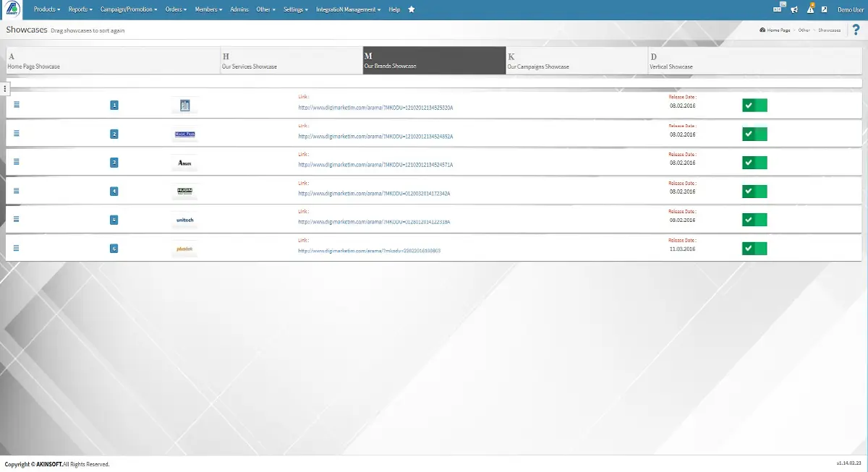Expand the IntegratioN Management menu
868x472 pixels.
[349, 9]
